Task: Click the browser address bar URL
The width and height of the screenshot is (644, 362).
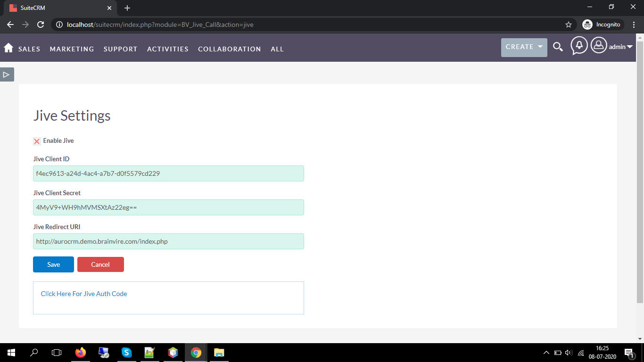Action: point(160,25)
